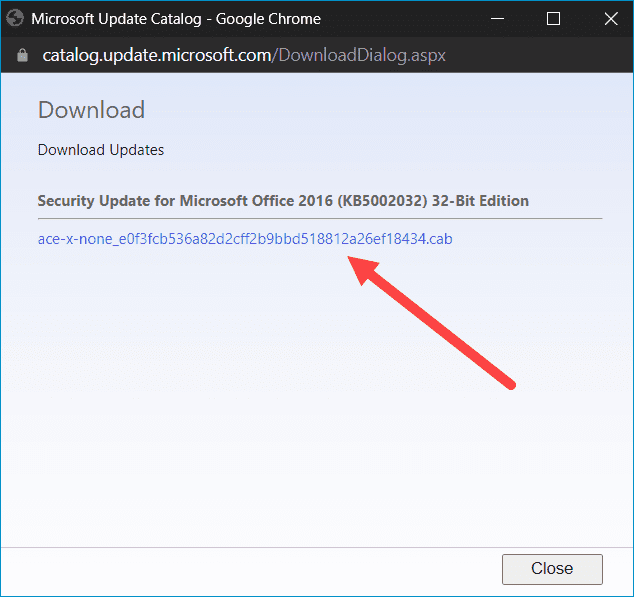The height and width of the screenshot is (597, 634).
Task: Click the lock icon in address bar
Action: pyautogui.click(x=23, y=55)
